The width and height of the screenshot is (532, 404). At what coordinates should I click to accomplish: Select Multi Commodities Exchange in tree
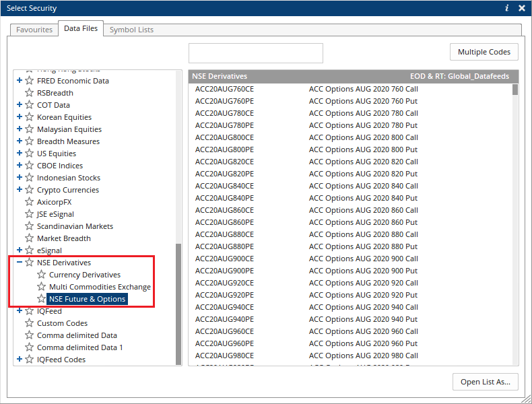click(x=100, y=287)
